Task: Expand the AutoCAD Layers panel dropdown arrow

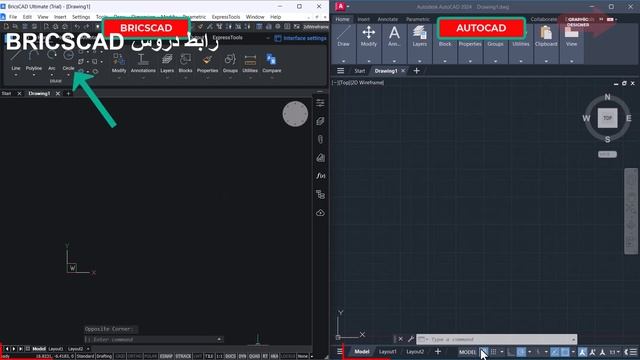Action: 419,61
